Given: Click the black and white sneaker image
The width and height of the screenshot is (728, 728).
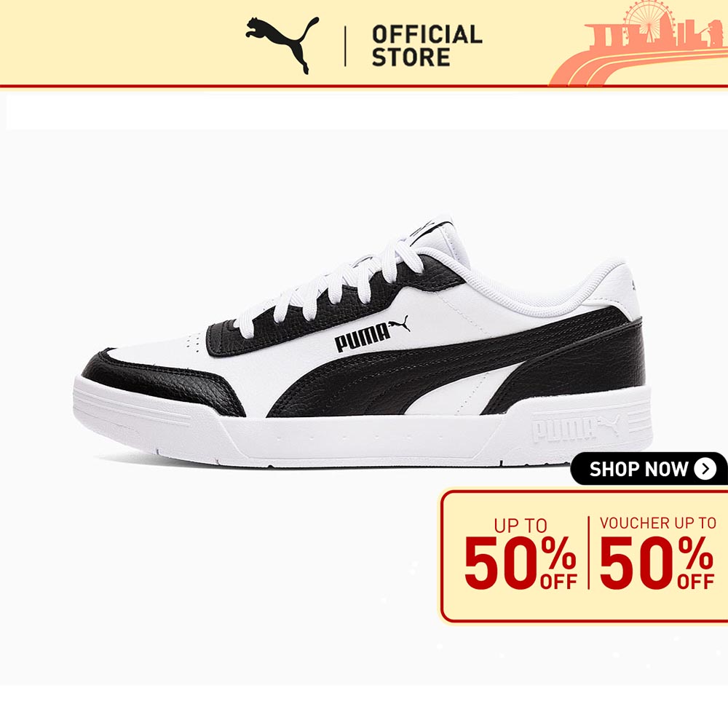Looking at the screenshot, I should [363, 341].
